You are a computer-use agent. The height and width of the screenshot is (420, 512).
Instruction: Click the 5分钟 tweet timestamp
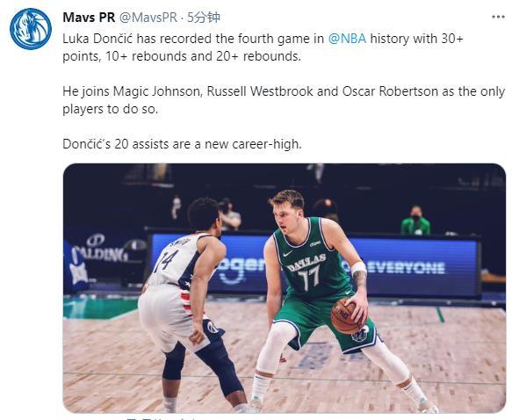pyautogui.click(x=204, y=18)
